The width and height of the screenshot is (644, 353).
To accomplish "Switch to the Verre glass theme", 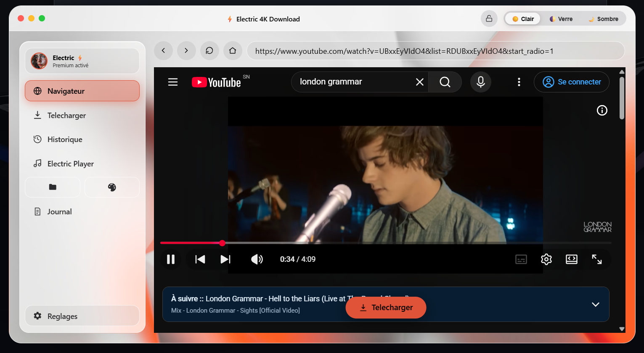I will [x=561, y=19].
